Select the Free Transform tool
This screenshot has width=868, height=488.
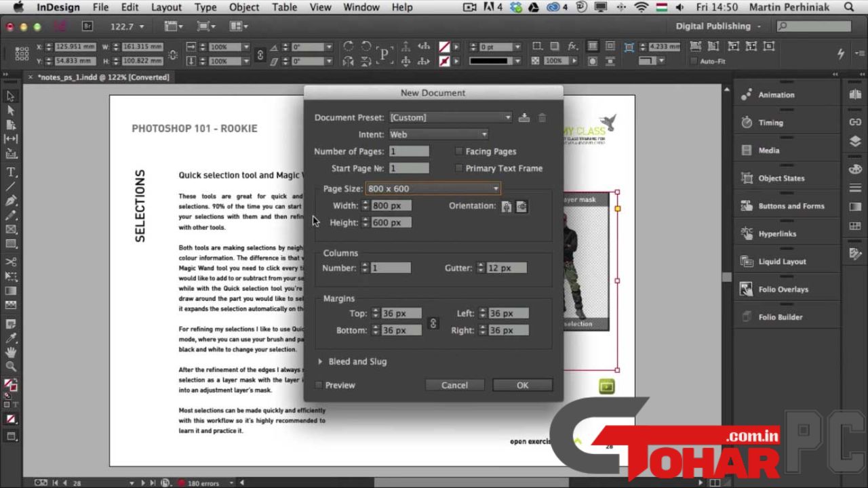[x=11, y=277]
